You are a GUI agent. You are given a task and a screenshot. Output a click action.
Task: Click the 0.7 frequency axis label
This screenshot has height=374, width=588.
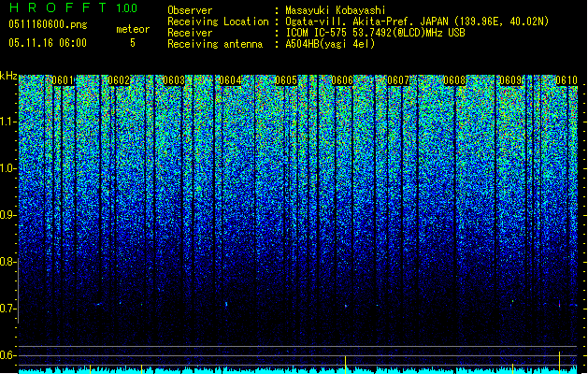click(x=8, y=309)
